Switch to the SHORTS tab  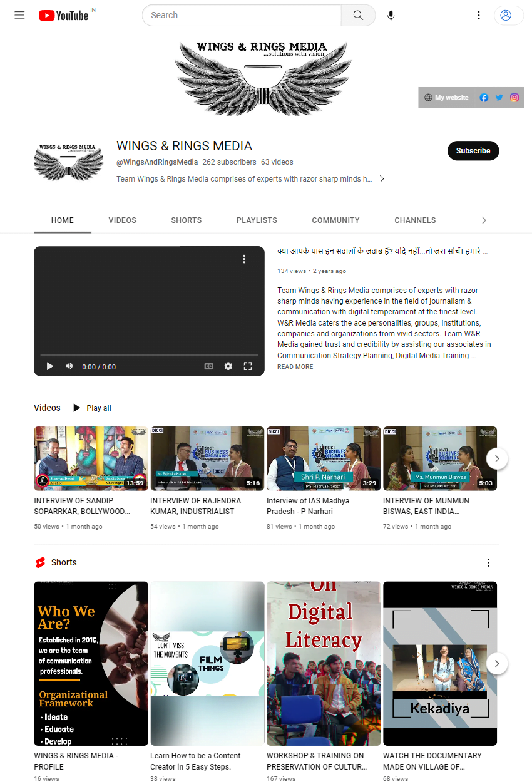coord(187,220)
